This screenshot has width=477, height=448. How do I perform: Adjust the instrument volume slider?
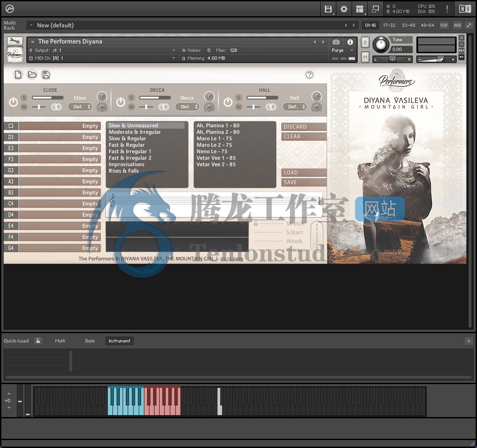point(436,59)
